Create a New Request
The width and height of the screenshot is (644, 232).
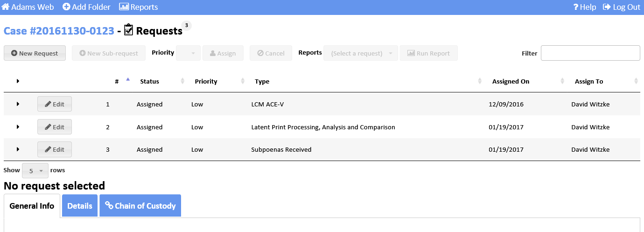[35, 53]
